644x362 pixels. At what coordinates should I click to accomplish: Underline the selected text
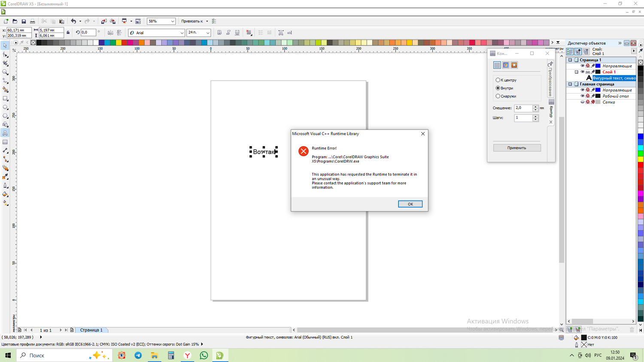[237, 33]
